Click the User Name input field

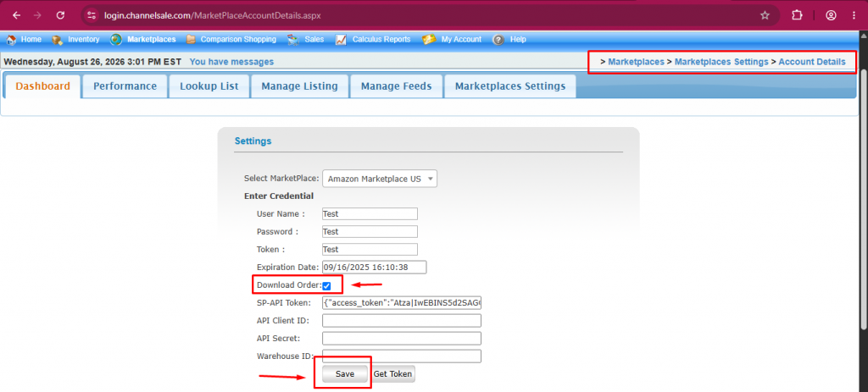pyautogui.click(x=370, y=214)
